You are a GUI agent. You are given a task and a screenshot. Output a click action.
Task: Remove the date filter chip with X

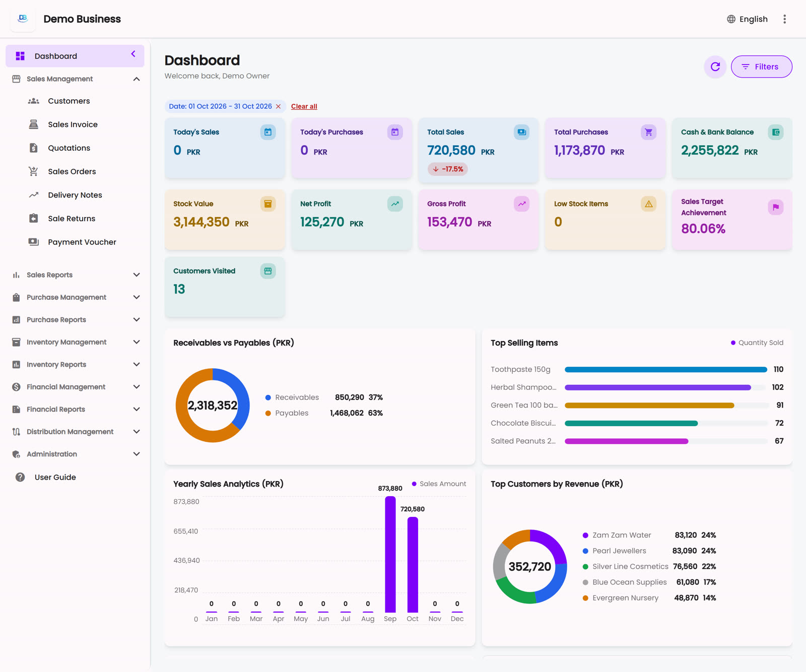pyautogui.click(x=278, y=106)
